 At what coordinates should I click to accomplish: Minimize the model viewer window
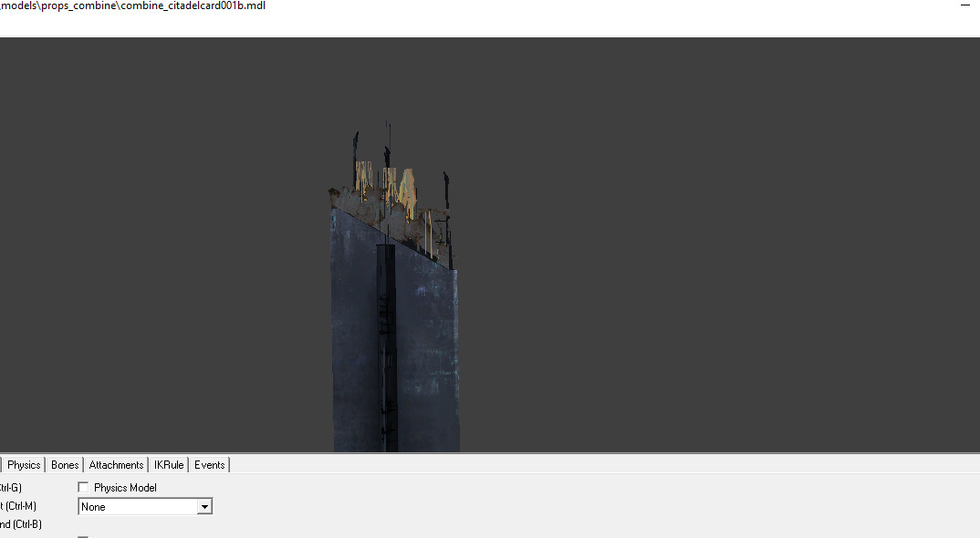[964, 5]
